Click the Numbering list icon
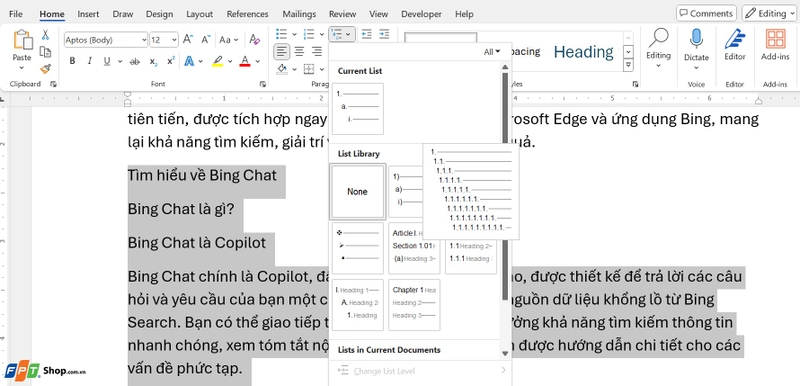The width and height of the screenshot is (800, 386). (x=309, y=34)
